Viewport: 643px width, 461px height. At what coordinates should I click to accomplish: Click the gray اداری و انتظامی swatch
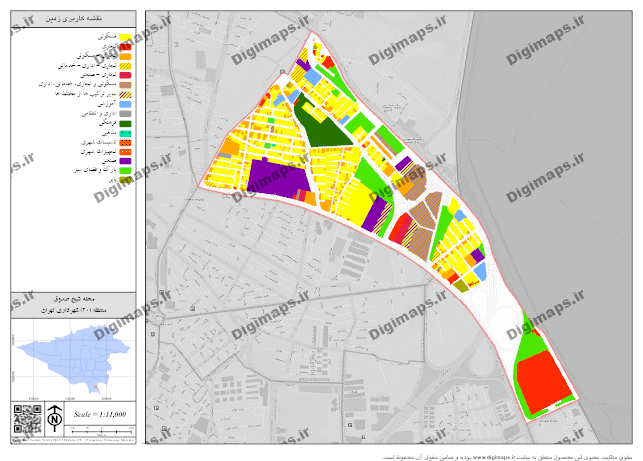125,114
